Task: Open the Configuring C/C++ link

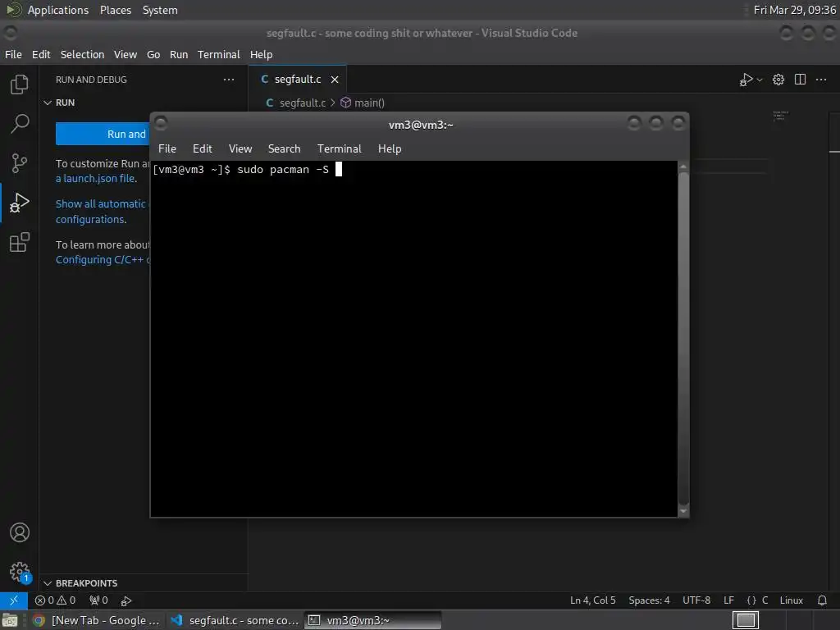Action: pos(103,260)
